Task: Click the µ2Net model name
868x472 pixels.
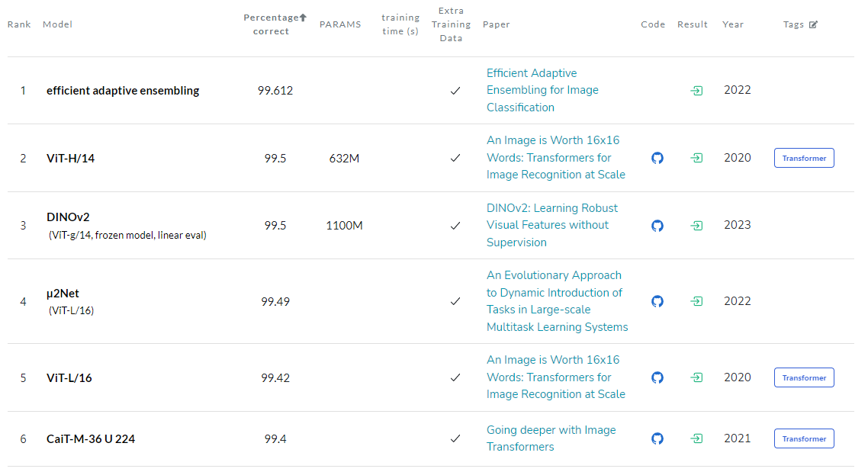Action: 63,293
